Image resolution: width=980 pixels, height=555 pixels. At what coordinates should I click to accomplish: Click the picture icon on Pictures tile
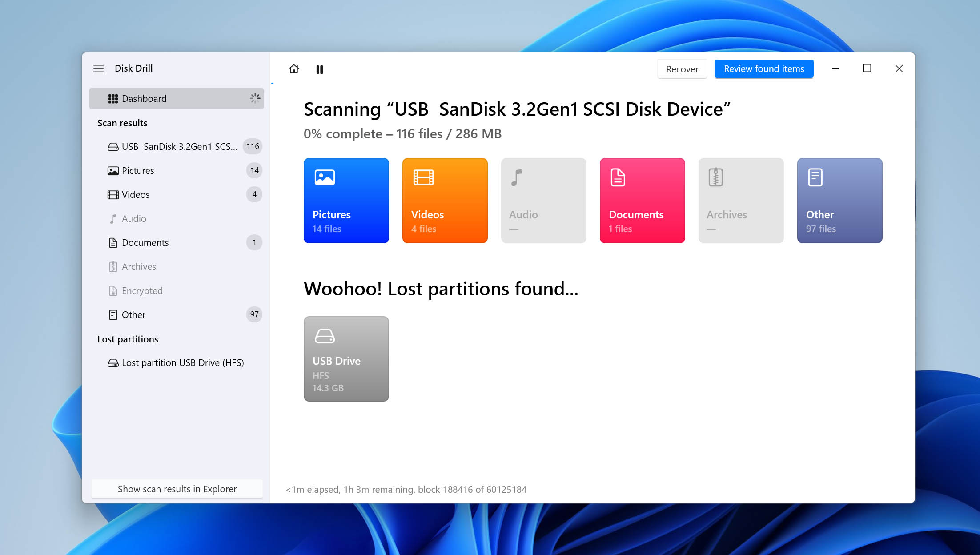[325, 177]
